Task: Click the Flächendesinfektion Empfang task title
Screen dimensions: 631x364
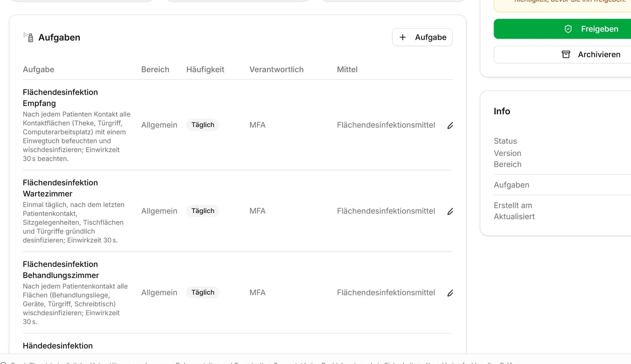Action: [x=60, y=98]
